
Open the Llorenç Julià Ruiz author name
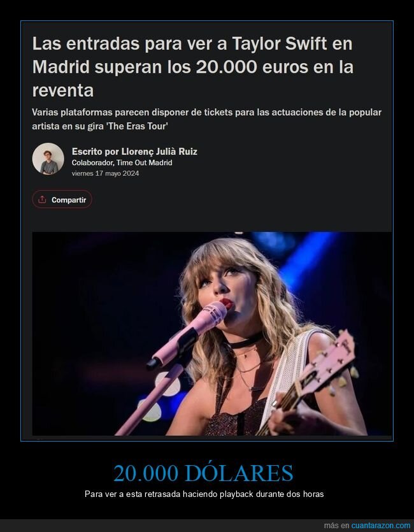[x=159, y=152]
